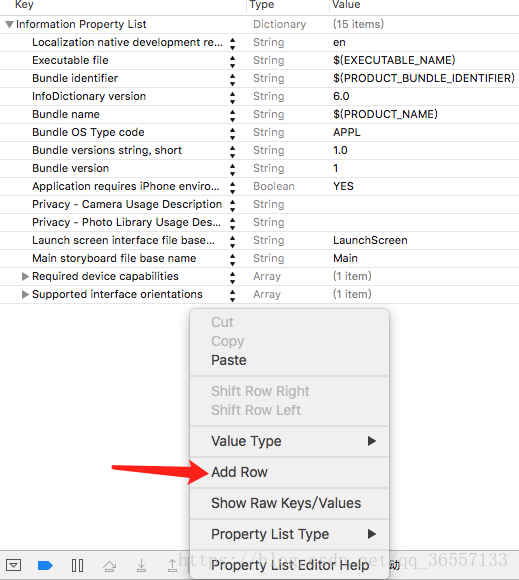This screenshot has width=519, height=580.
Task: Open key stepper for Bundle identifier row
Action: point(232,79)
